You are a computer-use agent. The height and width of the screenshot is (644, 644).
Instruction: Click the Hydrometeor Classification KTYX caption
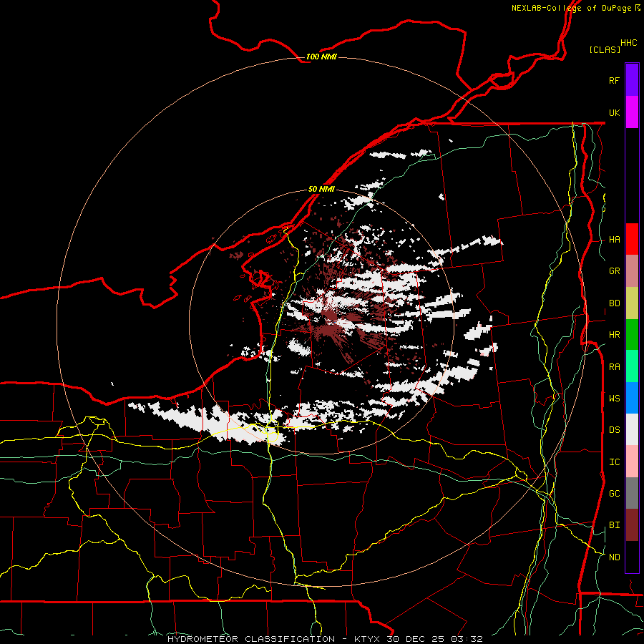325,639
